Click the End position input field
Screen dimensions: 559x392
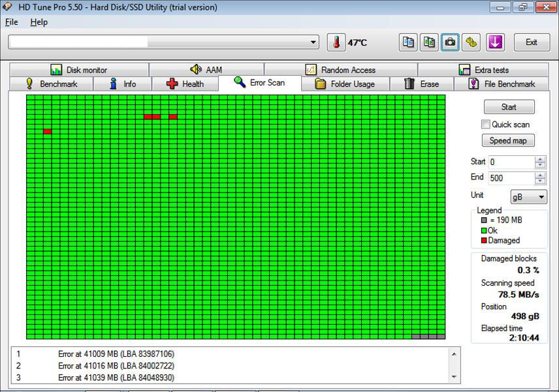pos(511,178)
